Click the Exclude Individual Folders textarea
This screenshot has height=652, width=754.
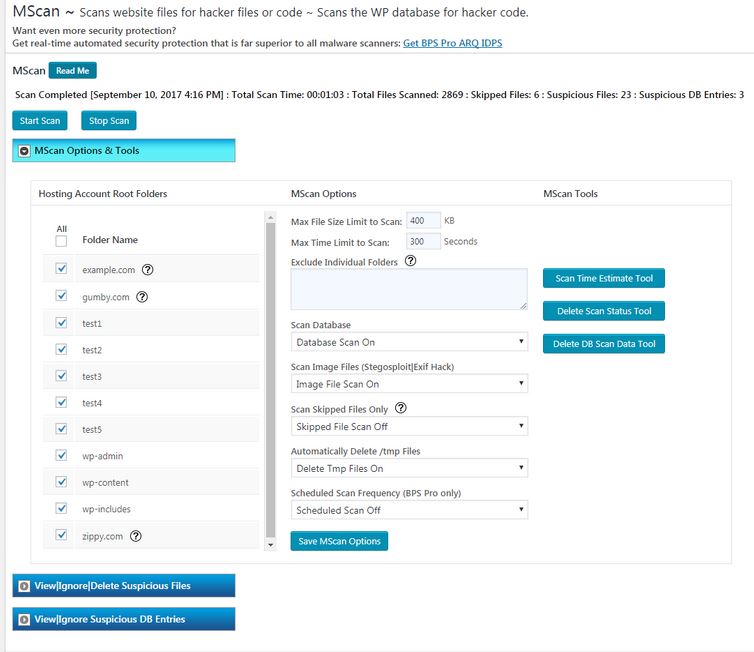click(409, 289)
